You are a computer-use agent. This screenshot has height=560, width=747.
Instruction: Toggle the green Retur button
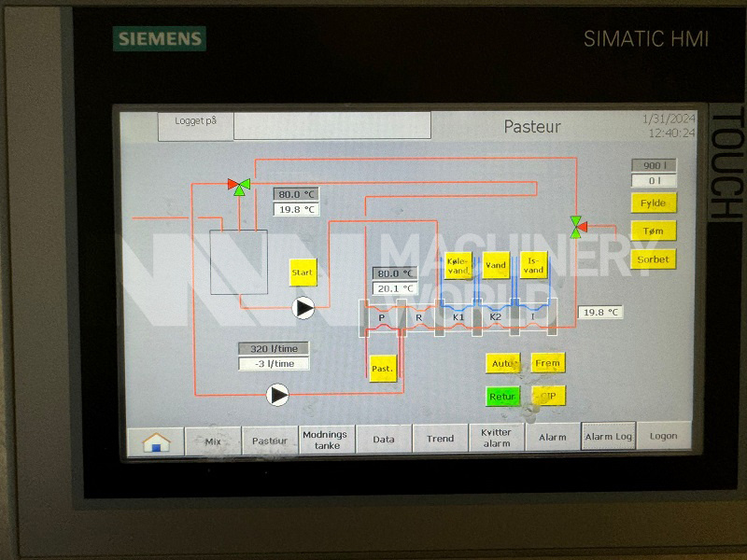[x=502, y=397]
